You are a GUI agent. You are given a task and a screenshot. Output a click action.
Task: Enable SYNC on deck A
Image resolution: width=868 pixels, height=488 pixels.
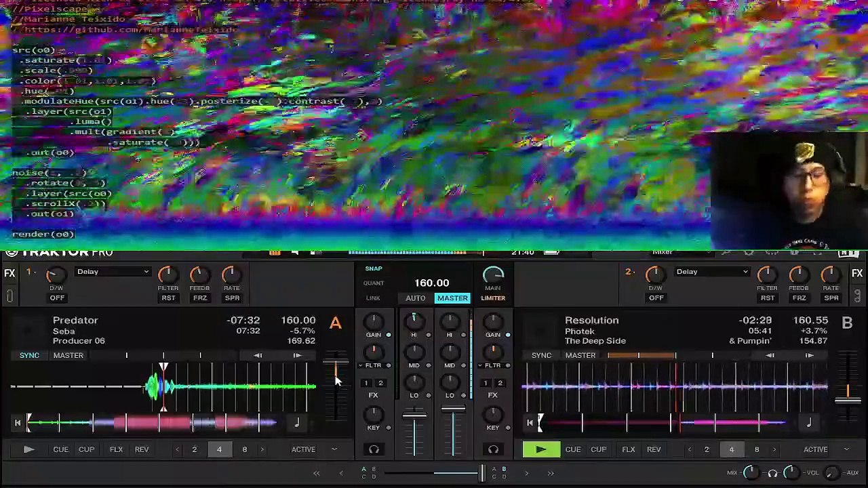point(29,355)
